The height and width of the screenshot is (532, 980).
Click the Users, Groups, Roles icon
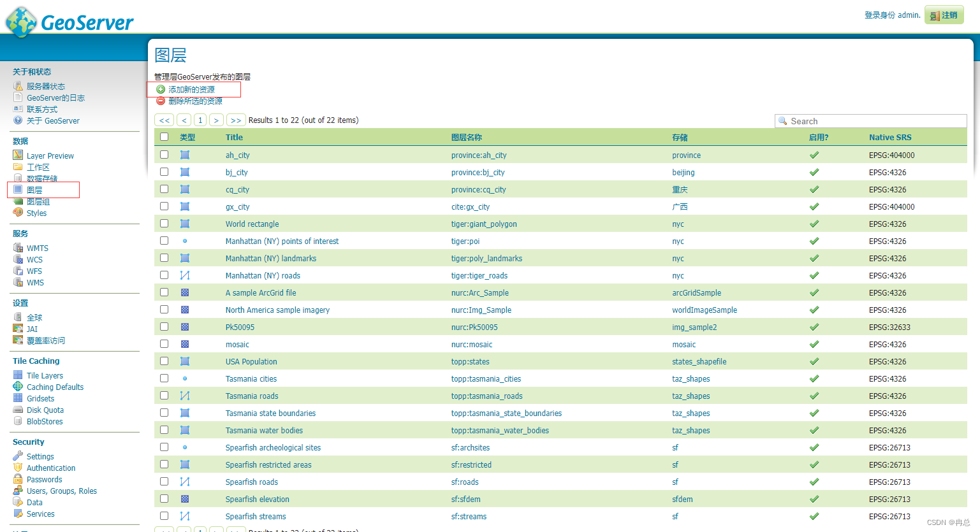pyautogui.click(x=18, y=491)
